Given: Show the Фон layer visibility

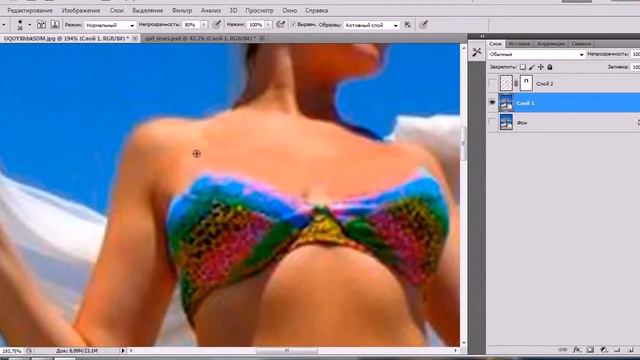Looking at the screenshot, I should coord(492,122).
